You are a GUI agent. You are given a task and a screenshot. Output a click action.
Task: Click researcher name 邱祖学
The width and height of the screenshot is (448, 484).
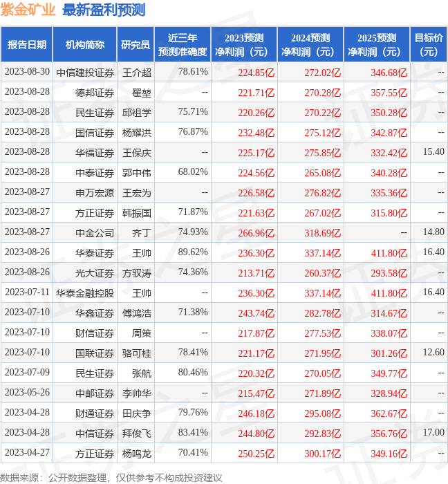click(137, 113)
